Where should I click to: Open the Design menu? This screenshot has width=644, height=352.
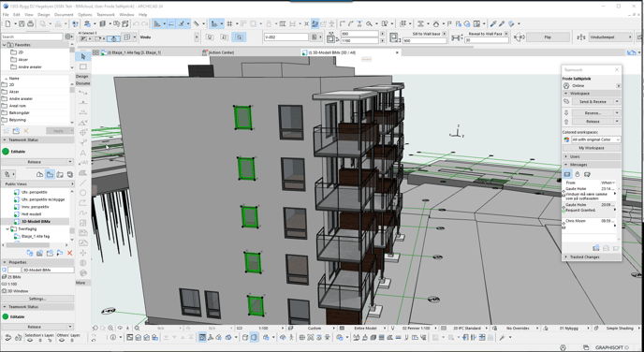tap(44, 14)
